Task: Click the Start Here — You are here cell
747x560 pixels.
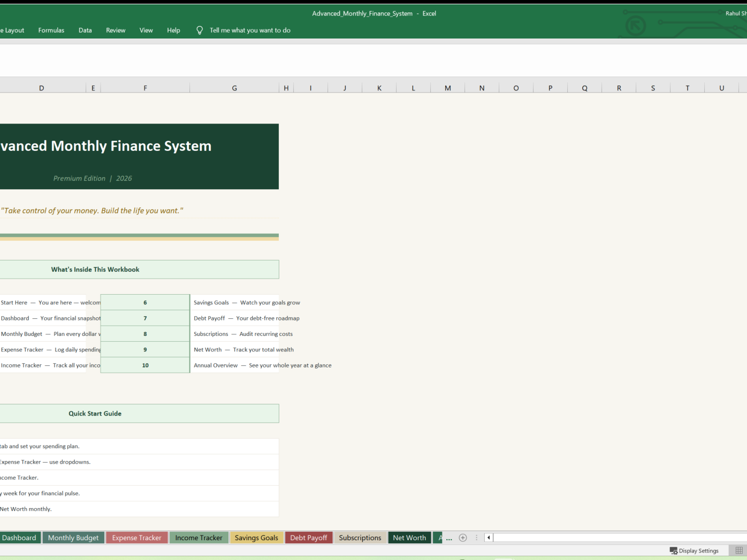Action: [x=43, y=302]
